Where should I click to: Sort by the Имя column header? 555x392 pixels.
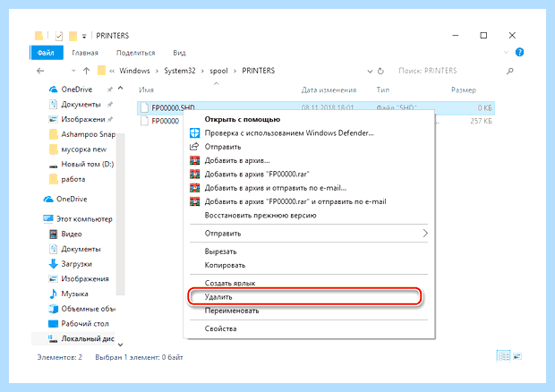point(146,89)
